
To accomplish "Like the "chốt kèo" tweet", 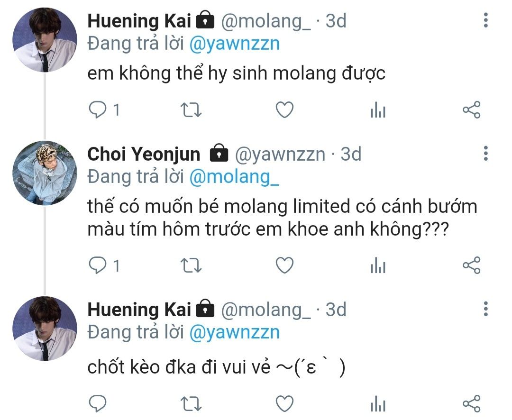I will (284, 404).
